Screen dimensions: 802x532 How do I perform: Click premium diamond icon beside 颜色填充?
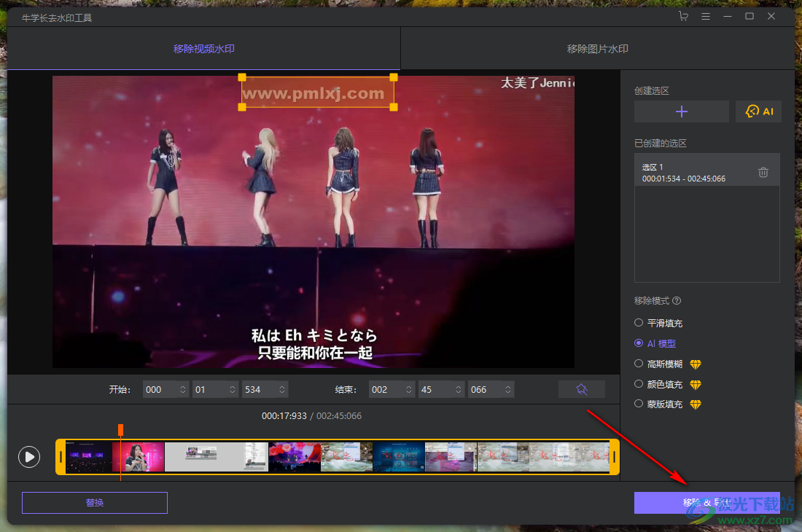pos(695,385)
